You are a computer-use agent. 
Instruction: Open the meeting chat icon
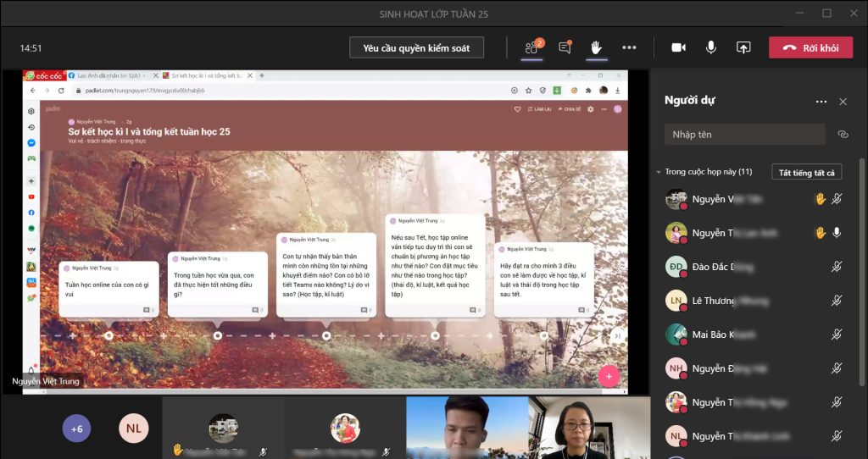(x=565, y=48)
